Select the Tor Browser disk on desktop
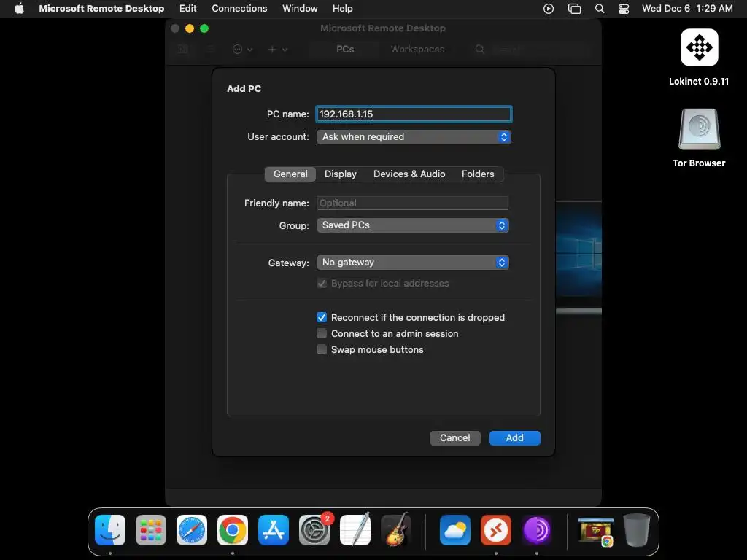 point(699,130)
